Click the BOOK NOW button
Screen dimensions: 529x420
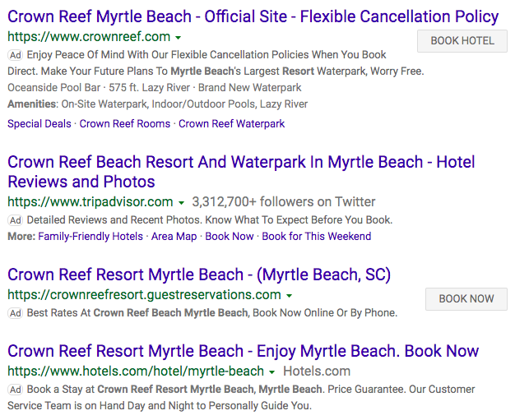(x=466, y=299)
